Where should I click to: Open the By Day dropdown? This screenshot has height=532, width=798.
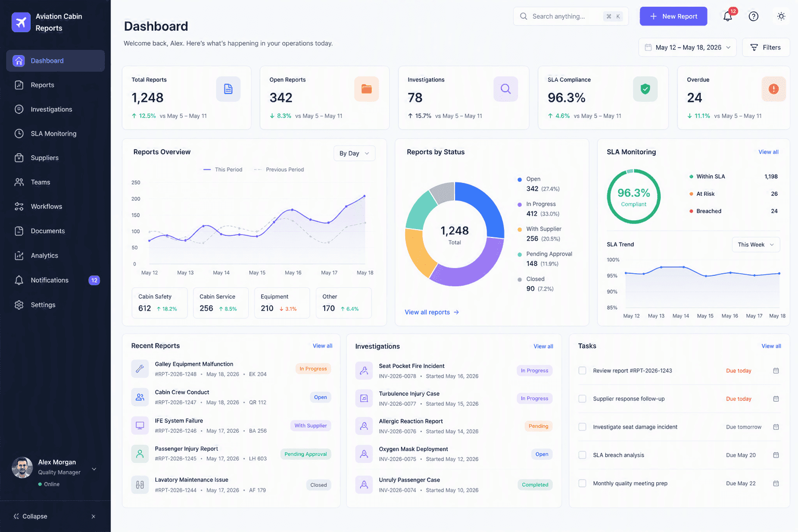(354, 153)
